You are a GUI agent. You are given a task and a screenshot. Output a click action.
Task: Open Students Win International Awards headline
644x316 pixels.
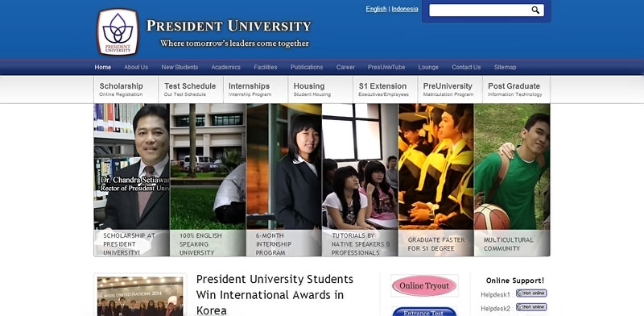[x=275, y=294]
